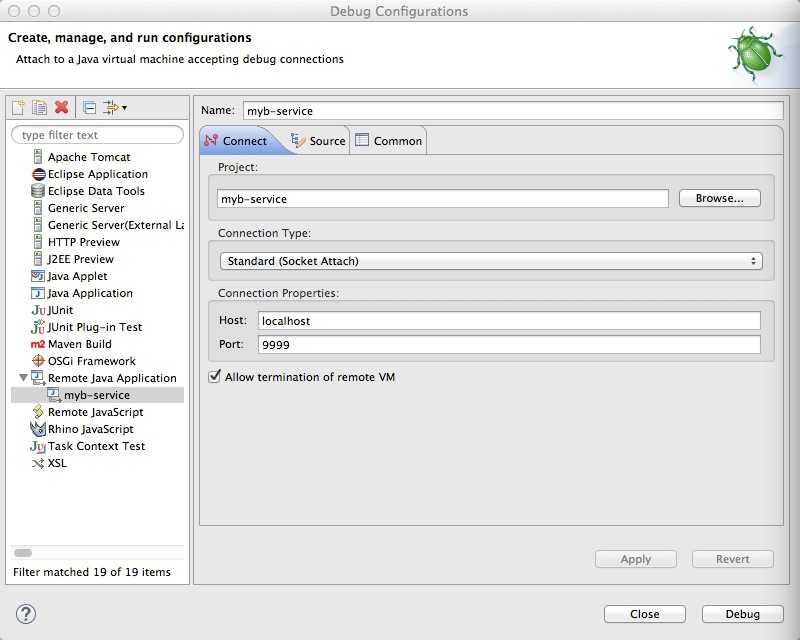Click the New launch configuration icon

coord(18,107)
